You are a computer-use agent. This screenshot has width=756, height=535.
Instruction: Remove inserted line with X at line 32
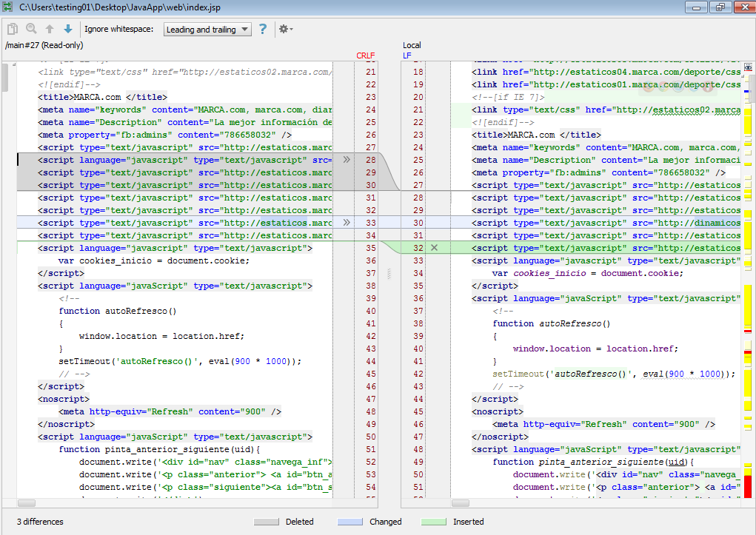(x=434, y=248)
